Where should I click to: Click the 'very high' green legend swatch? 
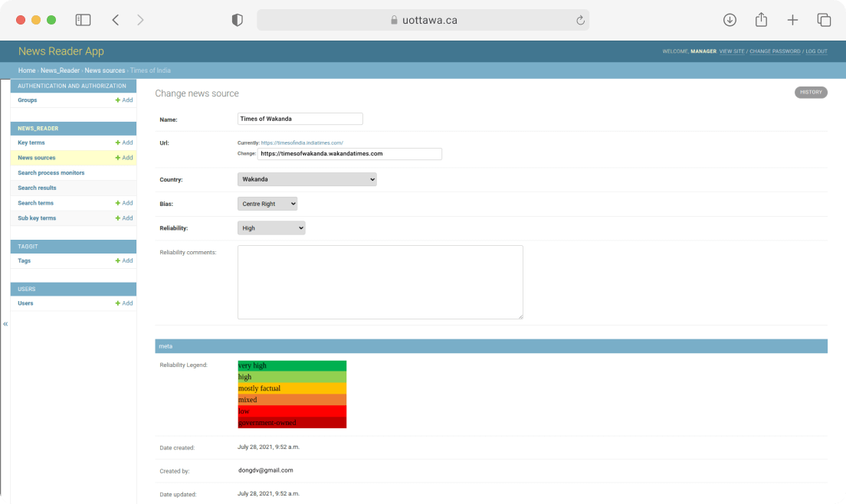pyautogui.click(x=292, y=366)
